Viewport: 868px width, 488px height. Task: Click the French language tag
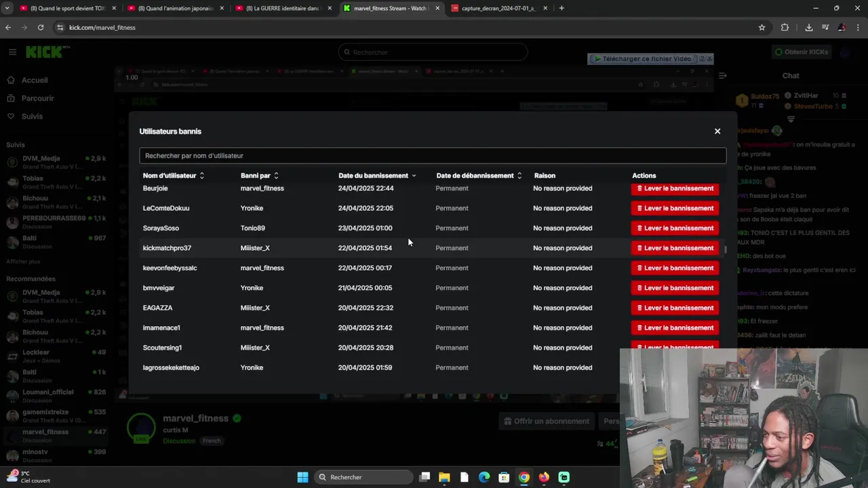point(212,441)
